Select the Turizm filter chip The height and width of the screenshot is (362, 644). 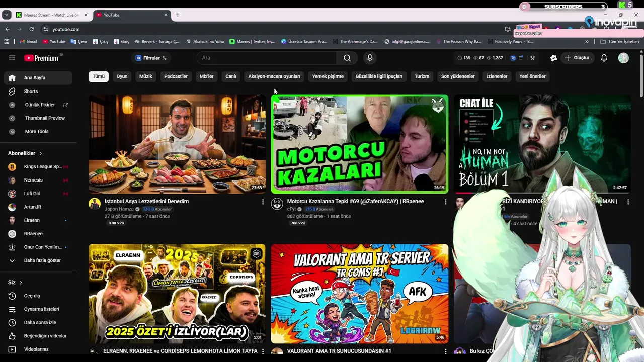[422, 76]
